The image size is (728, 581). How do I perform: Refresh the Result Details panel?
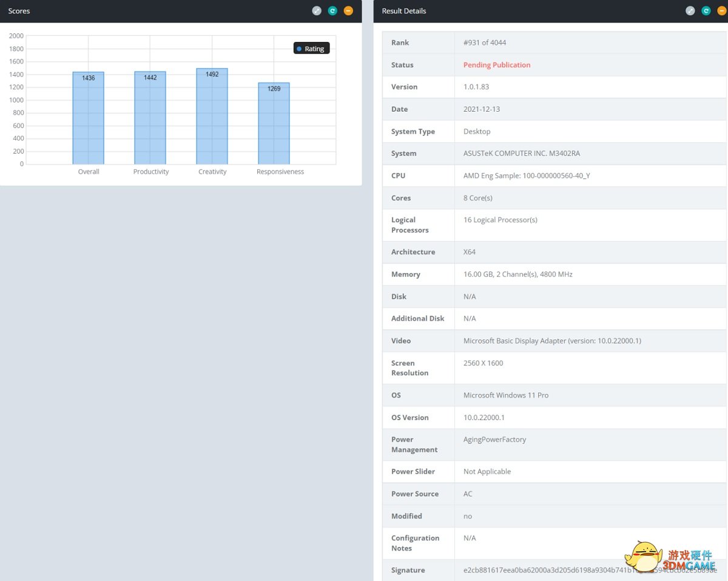(706, 11)
